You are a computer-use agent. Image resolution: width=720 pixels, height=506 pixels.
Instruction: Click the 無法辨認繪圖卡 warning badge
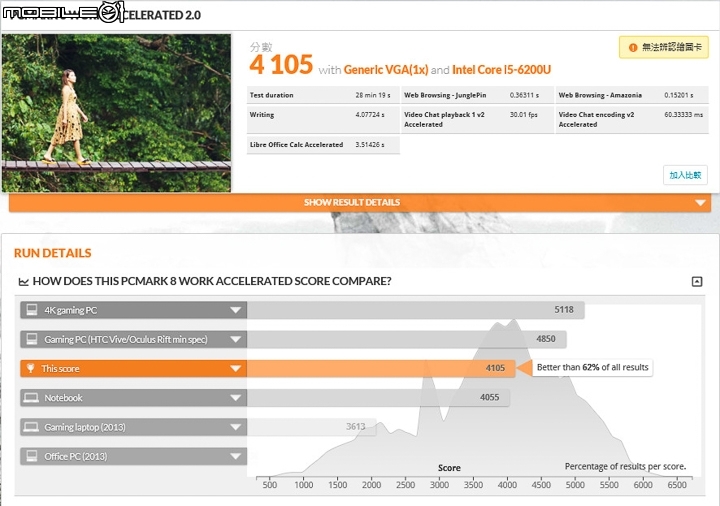click(x=664, y=47)
